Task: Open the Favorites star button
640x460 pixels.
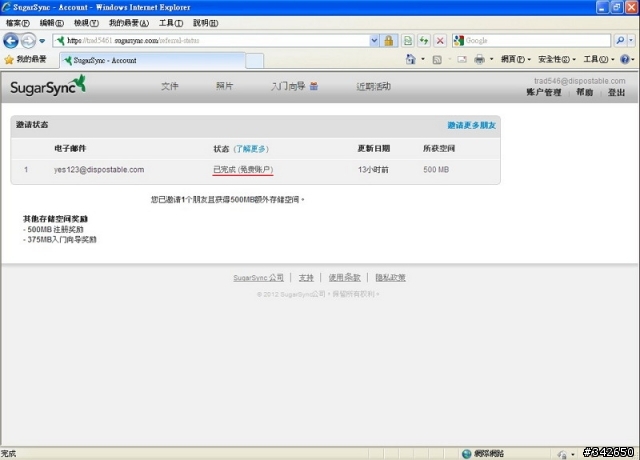Action: (x=25, y=60)
